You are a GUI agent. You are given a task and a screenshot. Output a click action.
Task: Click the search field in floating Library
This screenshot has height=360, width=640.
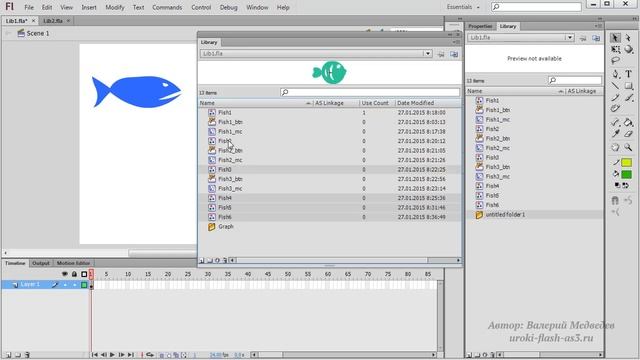[x=370, y=92]
